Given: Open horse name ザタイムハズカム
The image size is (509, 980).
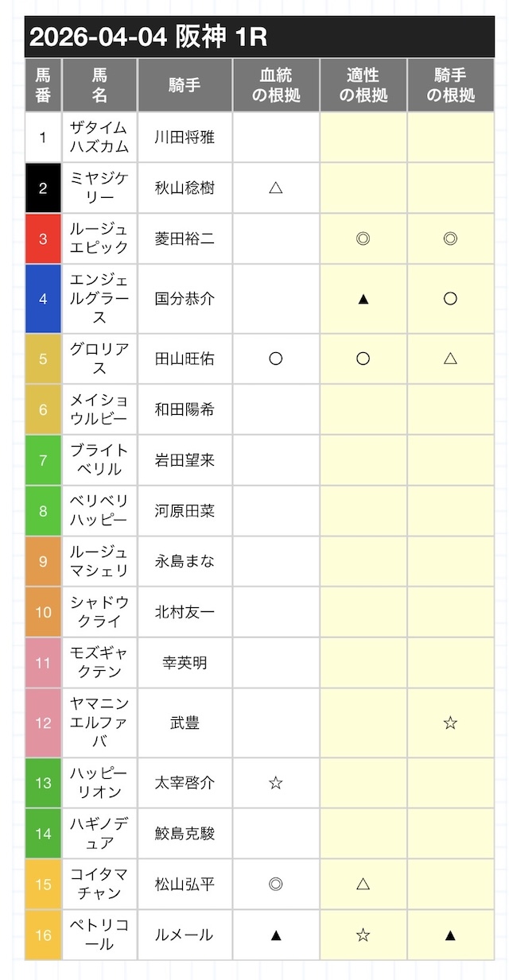Looking at the screenshot, I should (99, 138).
